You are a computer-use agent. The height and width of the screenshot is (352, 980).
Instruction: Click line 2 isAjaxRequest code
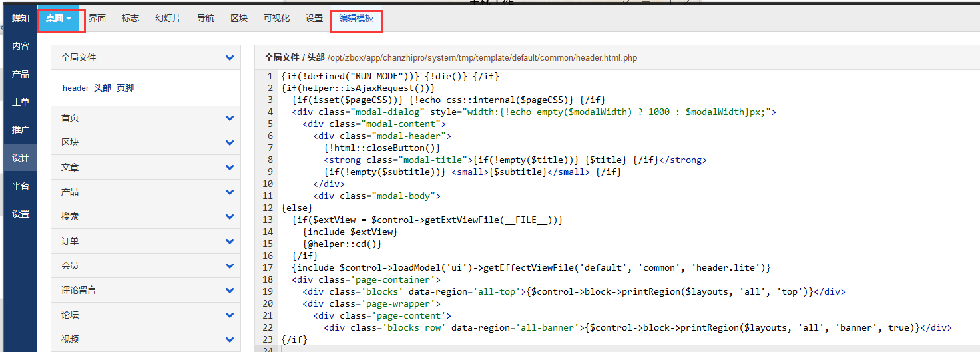358,88
